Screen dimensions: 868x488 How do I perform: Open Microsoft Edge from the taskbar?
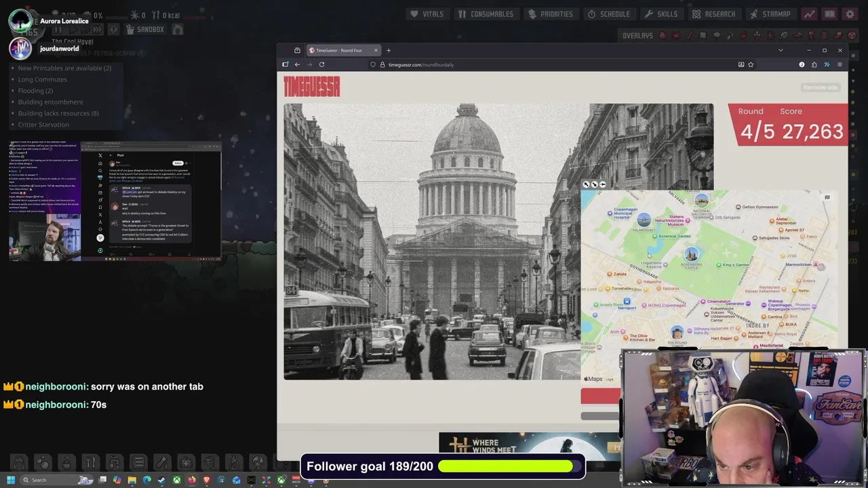pyautogui.click(x=146, y=480)
